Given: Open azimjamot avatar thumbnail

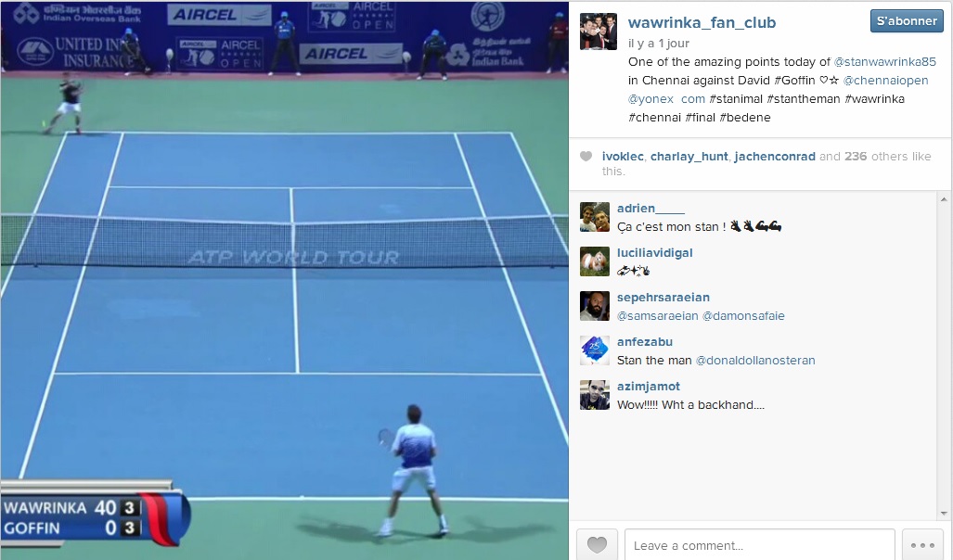Looking at the screenshot, I should (x=595, y=395).
